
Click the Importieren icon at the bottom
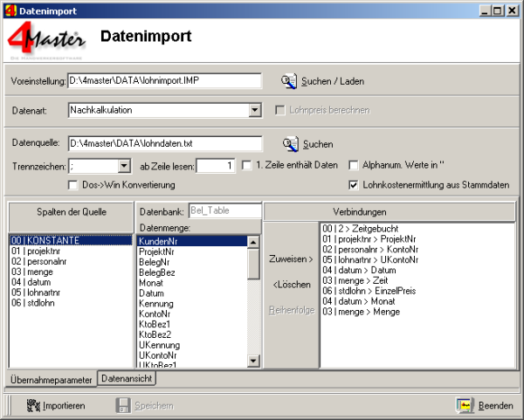point(35,405)
